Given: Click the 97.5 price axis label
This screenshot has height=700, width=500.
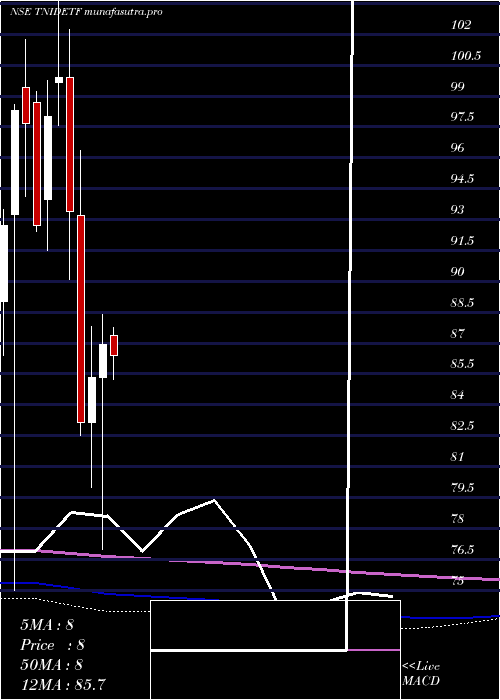Looking at the screenshot, I should coord(462,117).
